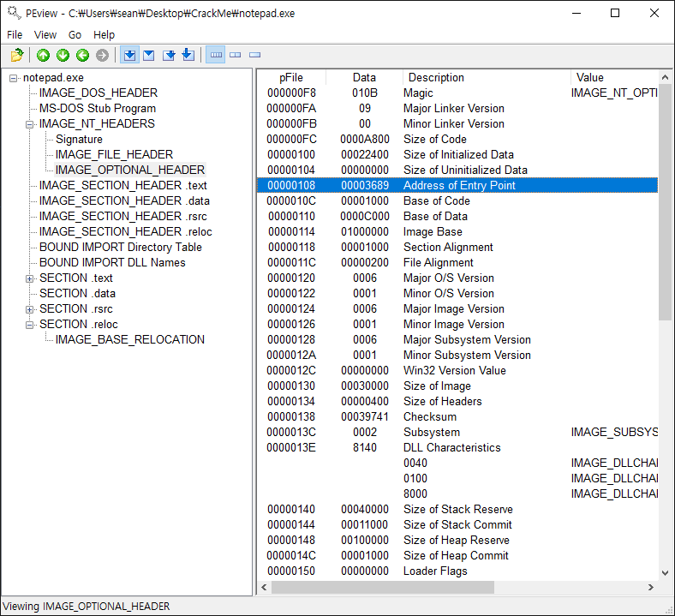This screenshot has width=675, height=616.
Task: Select MS-DOS Stub Program in the tree
Action: [x=98, y=109]
